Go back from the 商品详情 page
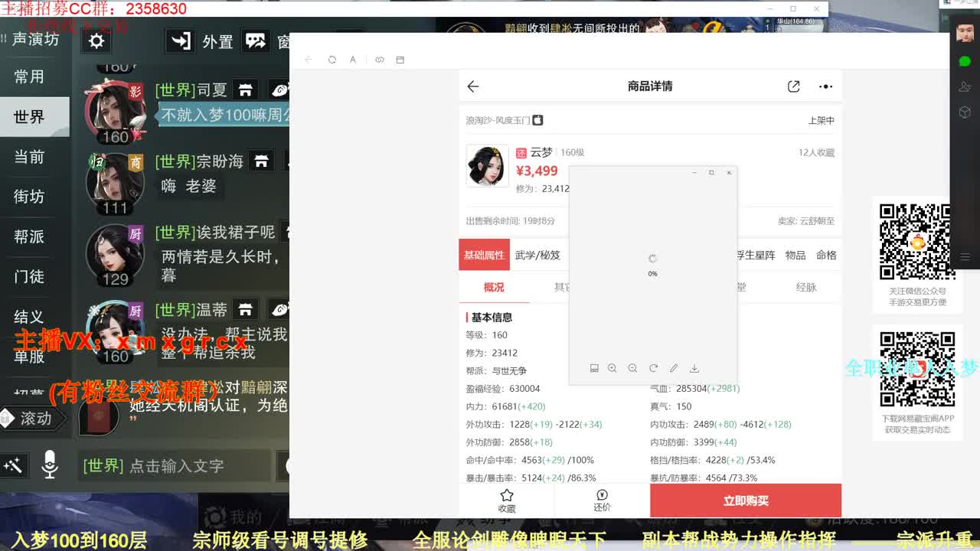980x551 pixels. 473,86
